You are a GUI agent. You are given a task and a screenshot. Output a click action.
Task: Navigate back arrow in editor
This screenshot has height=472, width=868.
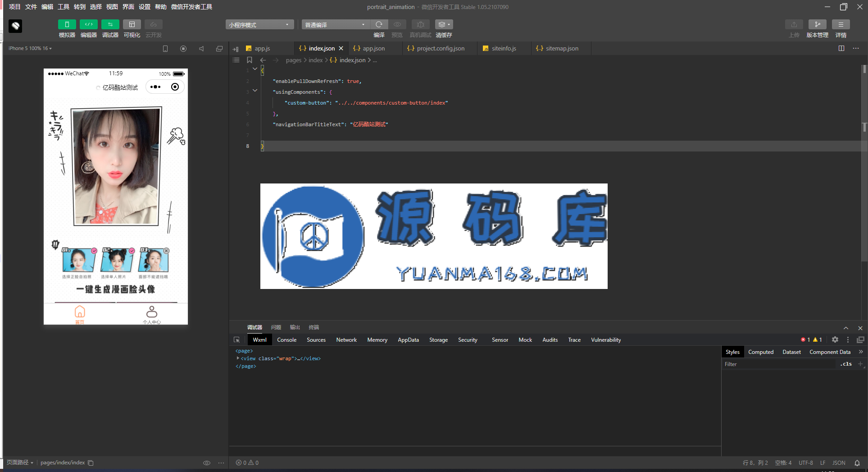pos(263,60)
